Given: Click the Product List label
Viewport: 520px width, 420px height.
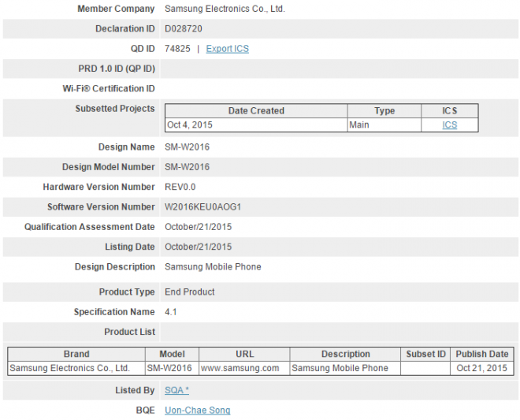Looking at the screenshot, I should 129,332.
